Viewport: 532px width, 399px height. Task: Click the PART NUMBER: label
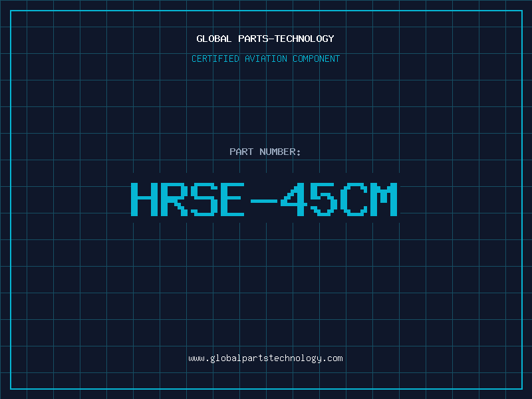(x=265, y=152)
